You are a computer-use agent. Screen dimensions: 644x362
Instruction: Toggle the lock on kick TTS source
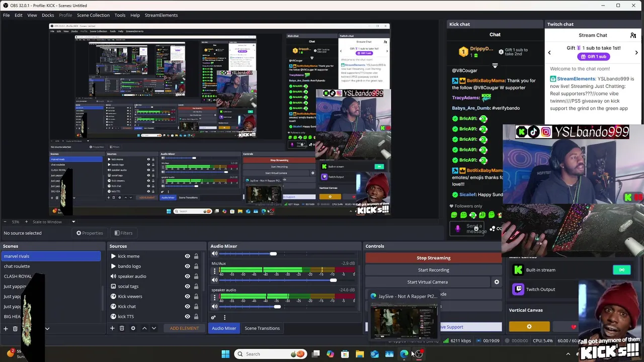coord(196,316)
